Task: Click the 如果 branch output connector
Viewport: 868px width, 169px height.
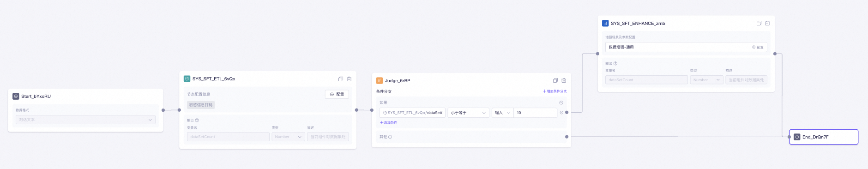Action: click(x=567, y=112)
